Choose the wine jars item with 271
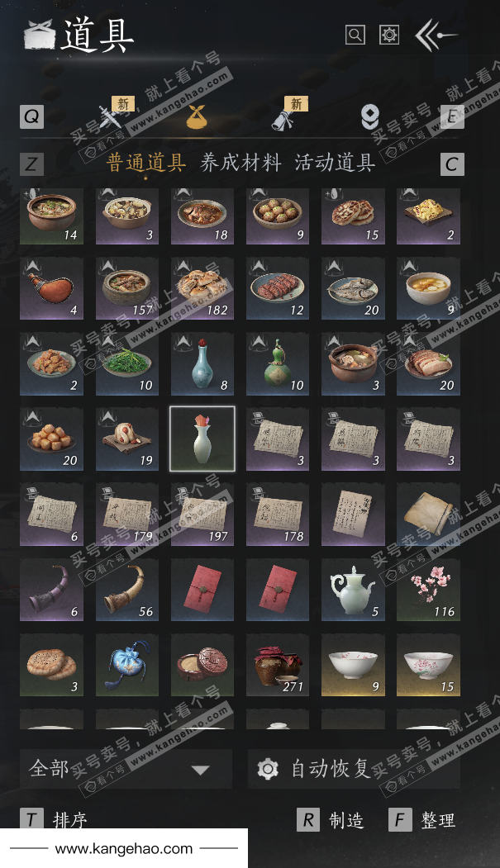Viewport: 500px width, 868px height. (x=278, y=665)
